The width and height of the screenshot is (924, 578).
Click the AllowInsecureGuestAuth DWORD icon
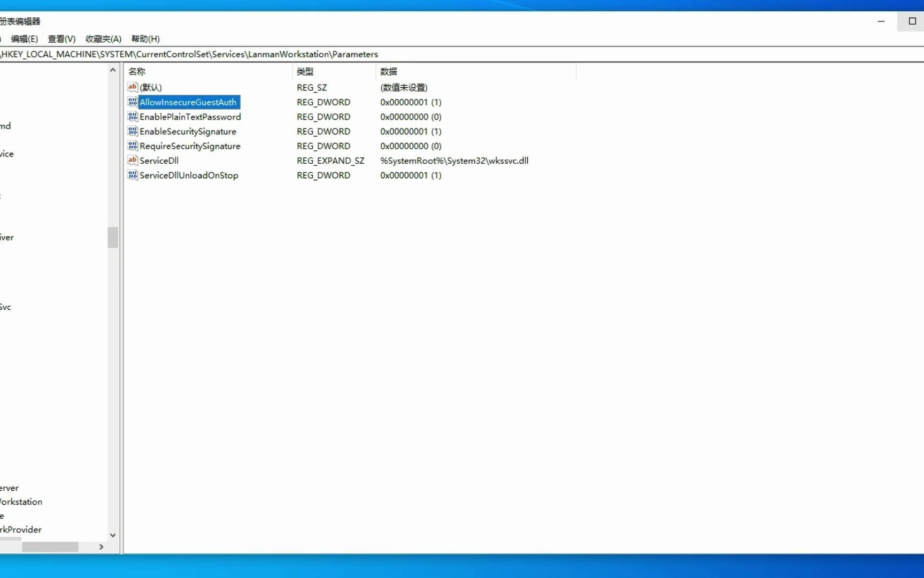tap(133, 102)
